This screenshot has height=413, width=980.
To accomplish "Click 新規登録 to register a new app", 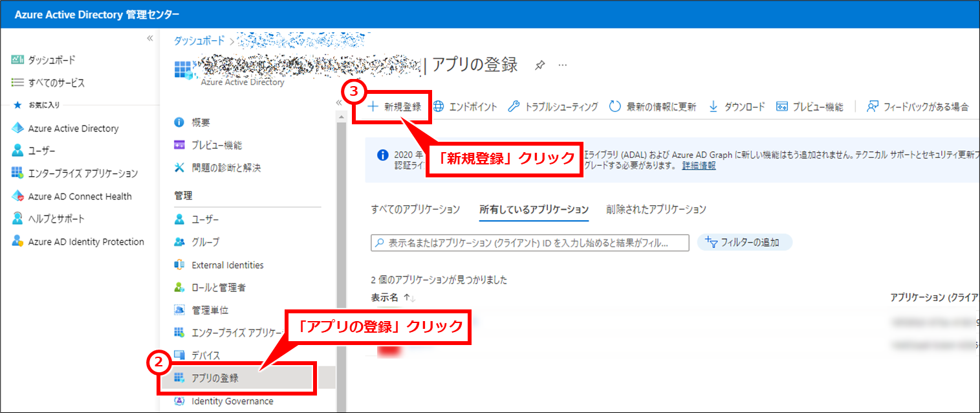I will [x=394, y=107].
